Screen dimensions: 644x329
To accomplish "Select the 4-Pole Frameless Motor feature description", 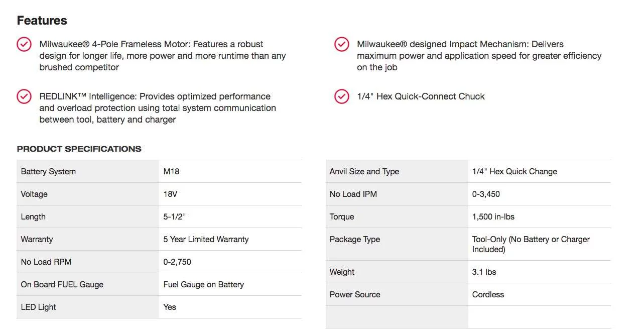I will click(x=163, y=56).
